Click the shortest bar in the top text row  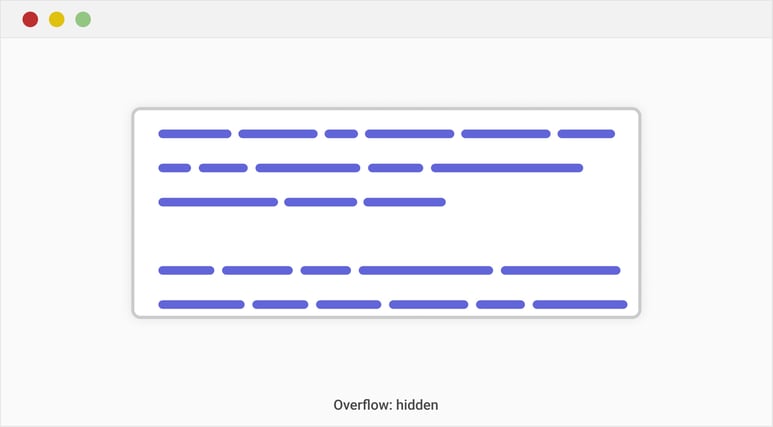point(341,134)
